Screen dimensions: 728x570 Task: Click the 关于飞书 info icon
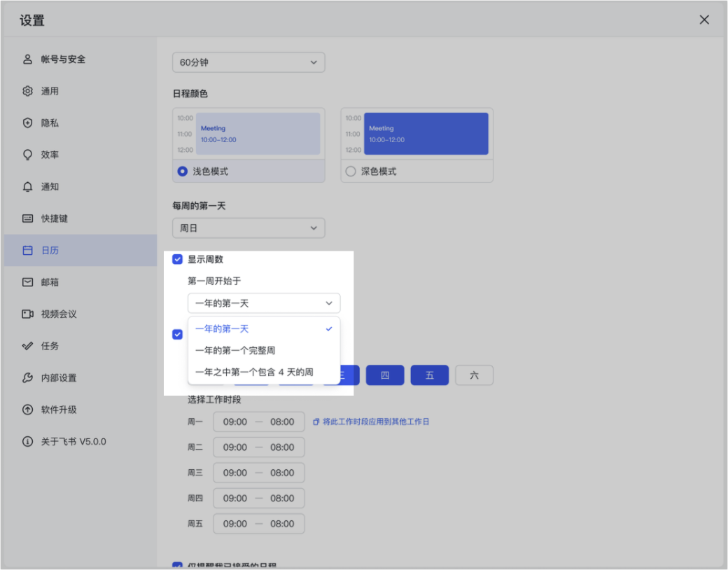click(28, 441)
